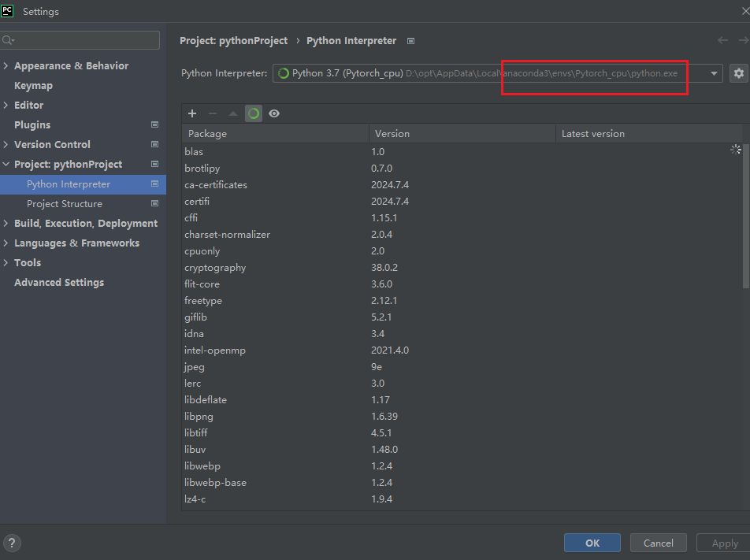Select the idna package row
The width and height of the screenshot is (750, 560).
[462, 334]
